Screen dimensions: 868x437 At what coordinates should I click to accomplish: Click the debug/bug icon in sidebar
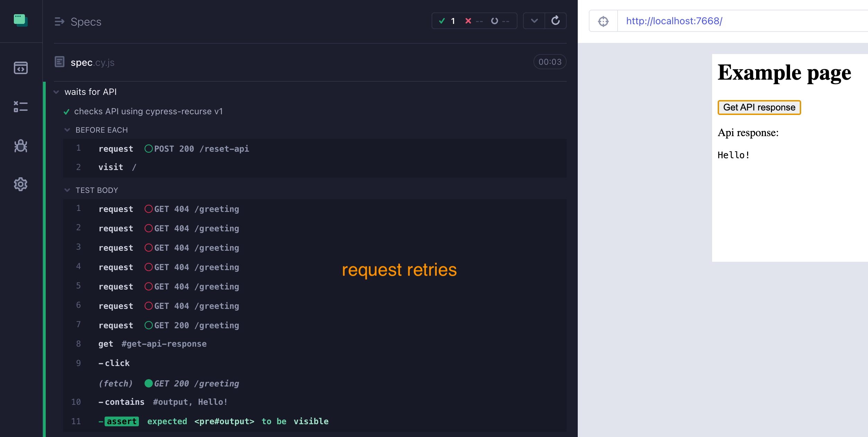pos(21,146)
